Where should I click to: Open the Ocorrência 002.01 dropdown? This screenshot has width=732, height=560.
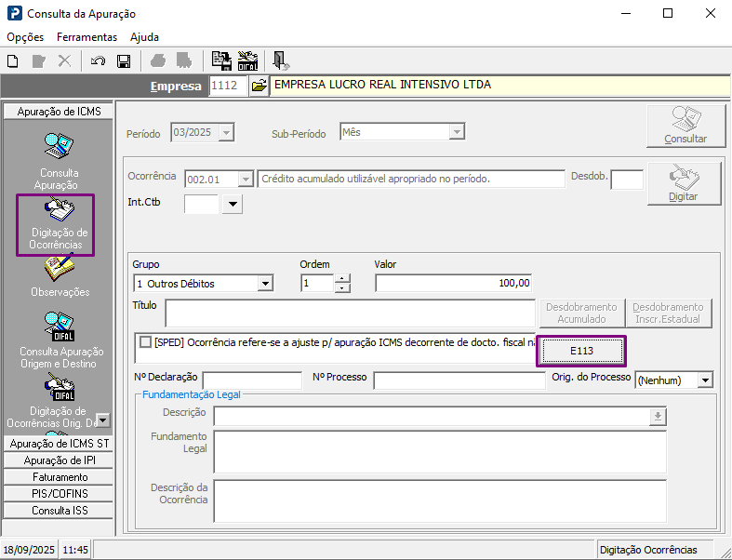click(x=246, y=179)
